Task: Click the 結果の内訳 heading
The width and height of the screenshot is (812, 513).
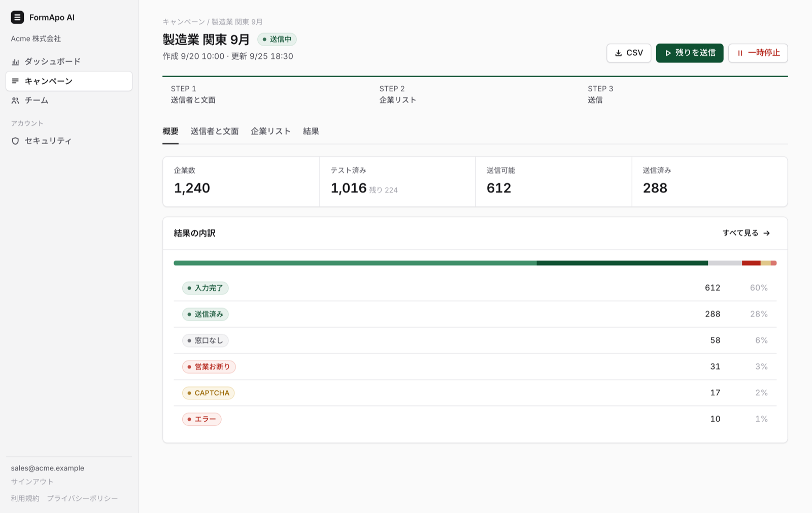Action: click(x=194, y=233)
